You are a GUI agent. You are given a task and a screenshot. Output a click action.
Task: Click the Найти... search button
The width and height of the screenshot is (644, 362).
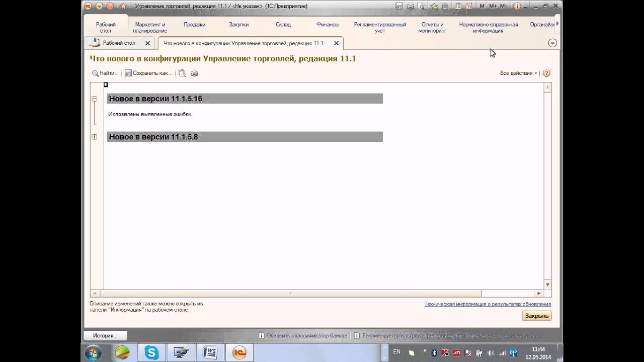(x=105, y=73)
